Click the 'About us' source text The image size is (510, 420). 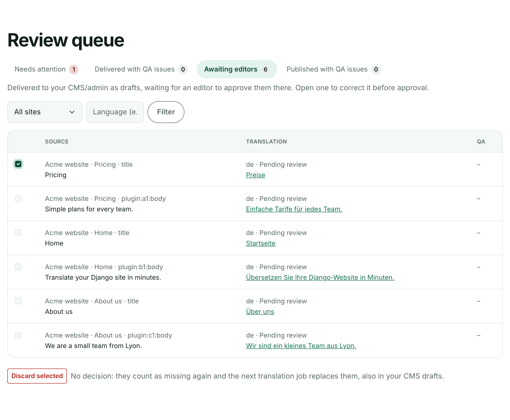59,311
